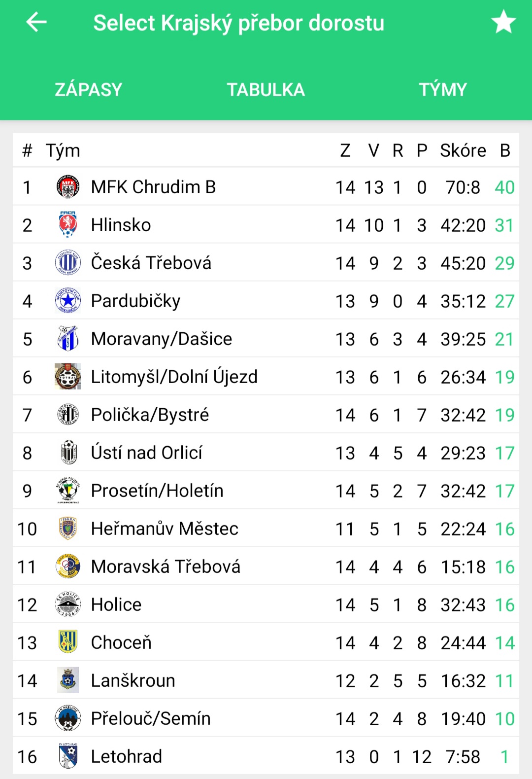Open the Lanškroun team row

coord(266,680)
